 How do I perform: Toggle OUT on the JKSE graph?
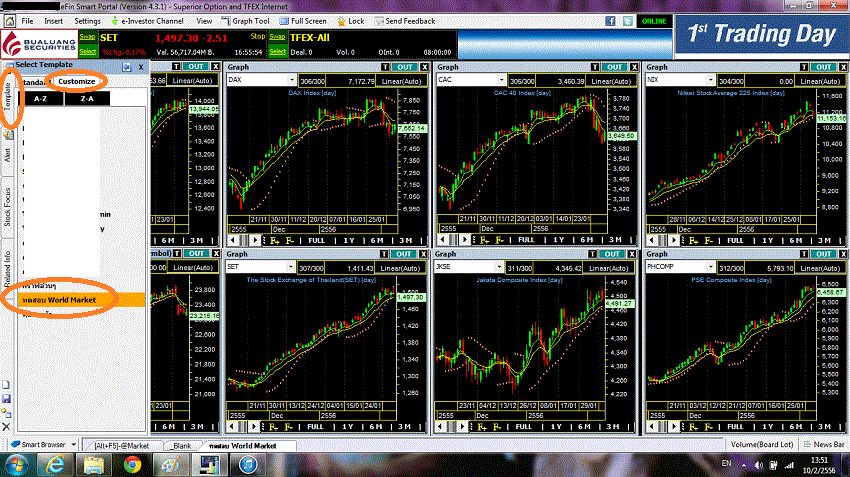612,254
